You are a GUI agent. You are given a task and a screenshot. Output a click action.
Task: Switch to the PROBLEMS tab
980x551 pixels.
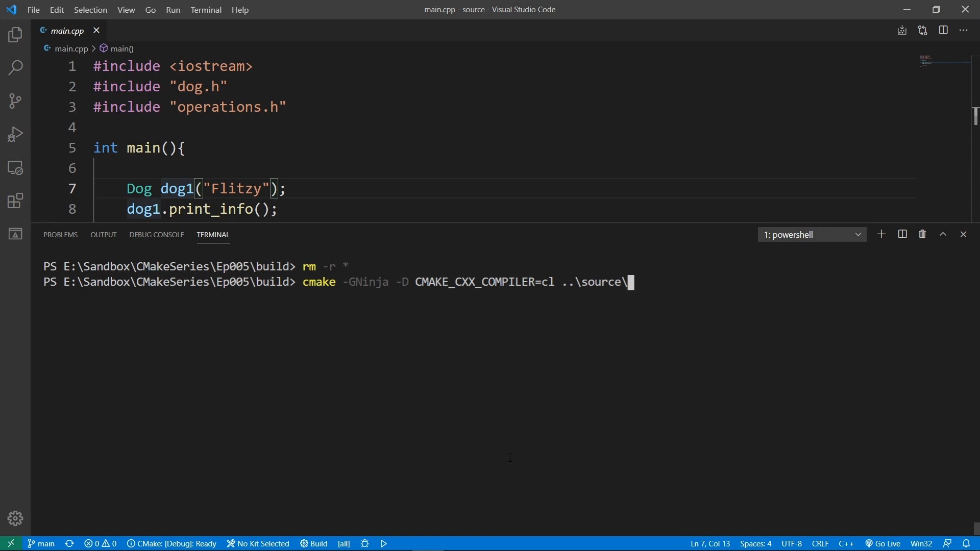coord(60,234)
